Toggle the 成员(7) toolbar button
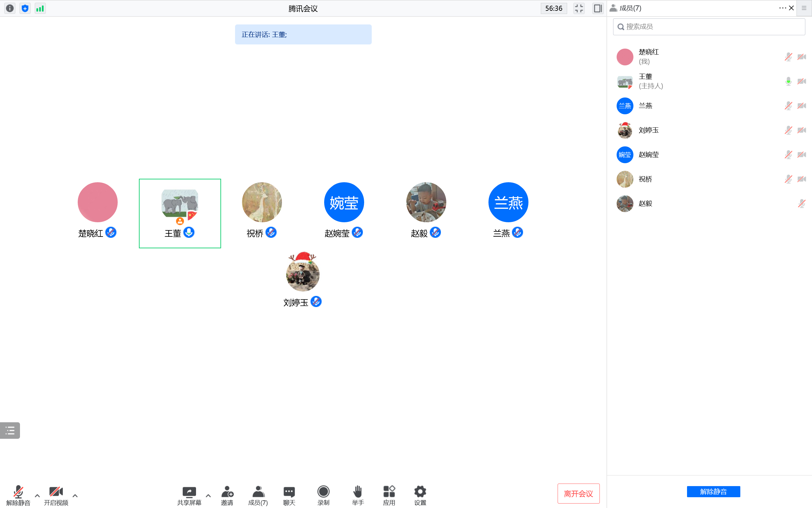812x508 pixels. coord(258,495)
